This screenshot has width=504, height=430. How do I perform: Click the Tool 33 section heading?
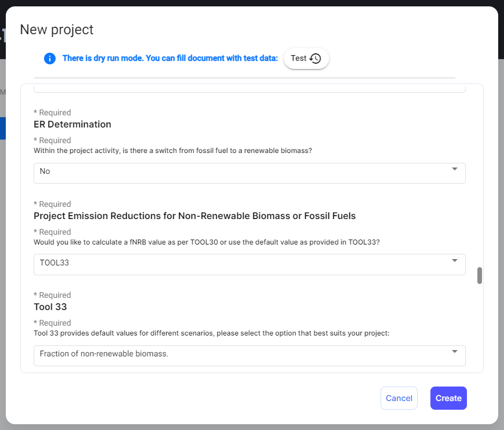[50, 307]
